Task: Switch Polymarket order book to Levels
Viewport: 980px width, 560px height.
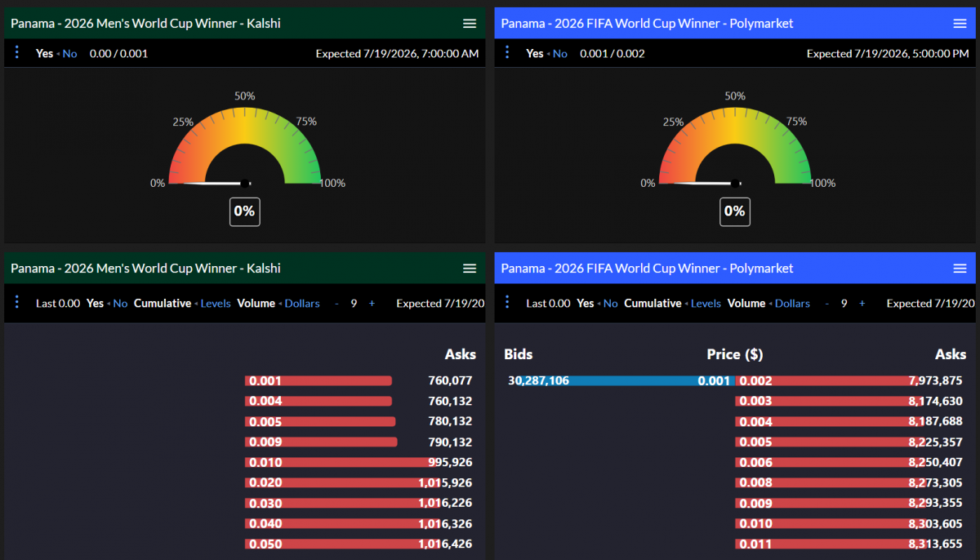Action: [706, 304]
